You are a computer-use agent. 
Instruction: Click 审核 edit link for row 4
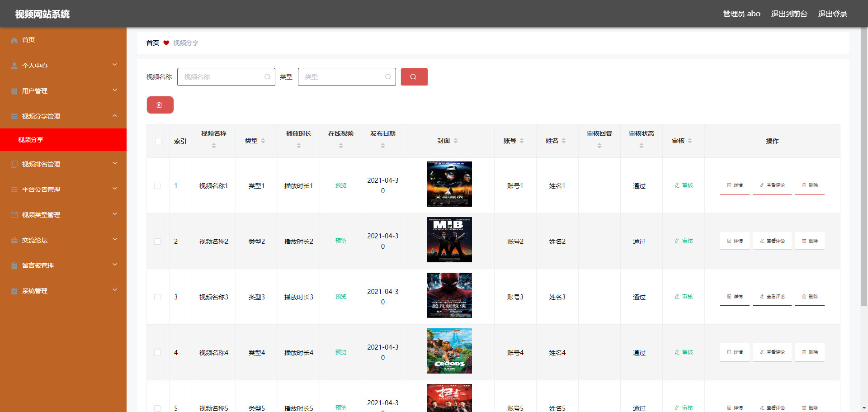684,352
